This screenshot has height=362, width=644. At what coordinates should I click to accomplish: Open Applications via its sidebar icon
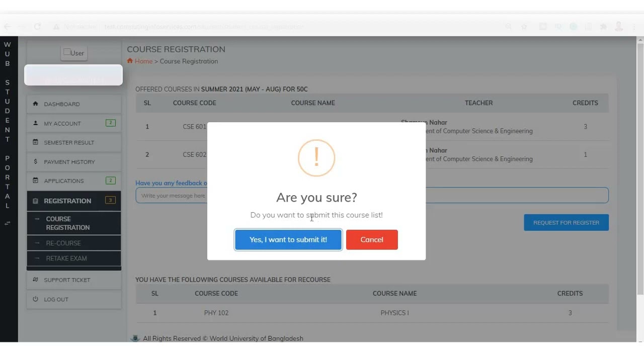[35, 181]
